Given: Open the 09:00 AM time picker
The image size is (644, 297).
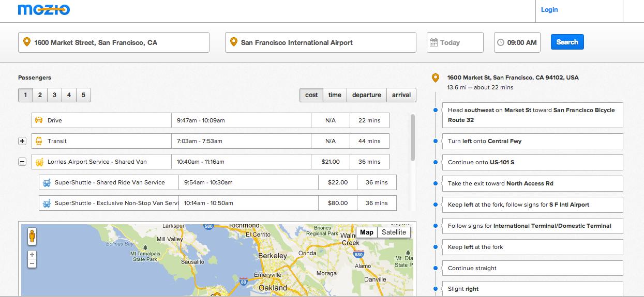Looking at the screenshot, I should coord(521,43).
